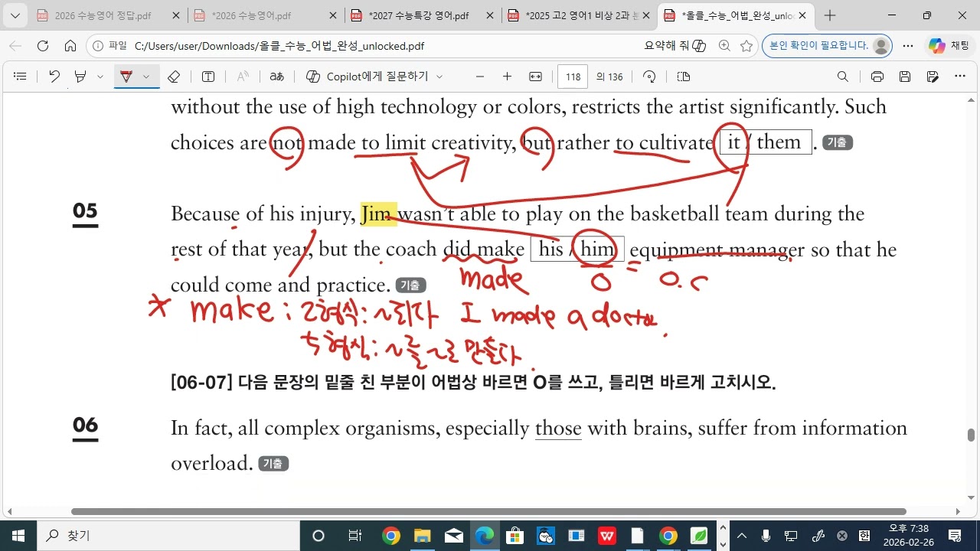The image size is (980, 551).
Task: Open Microsoft Store from taskbar
Action: (x=514, y=536)
